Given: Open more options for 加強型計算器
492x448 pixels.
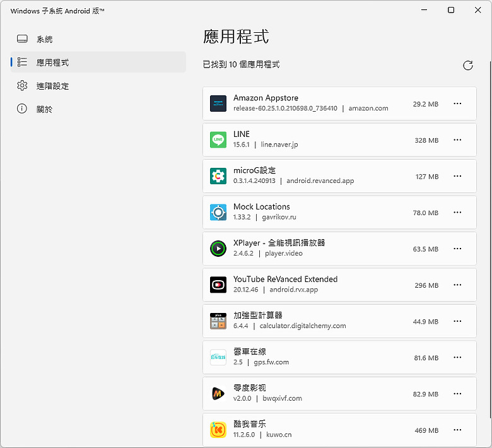Looking at the screenshot, I should tap(457, 321).
